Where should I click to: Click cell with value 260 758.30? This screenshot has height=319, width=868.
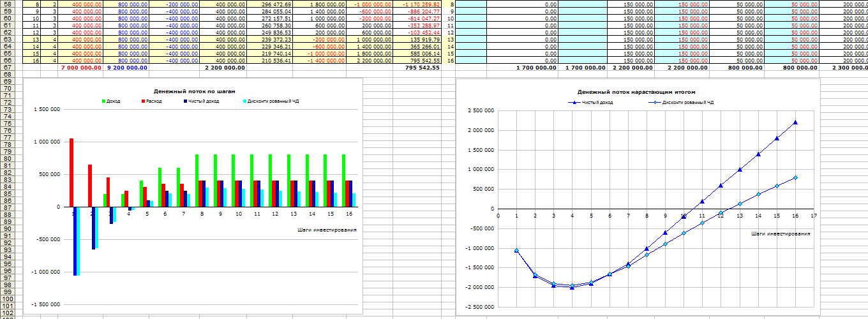click(269, 26)
